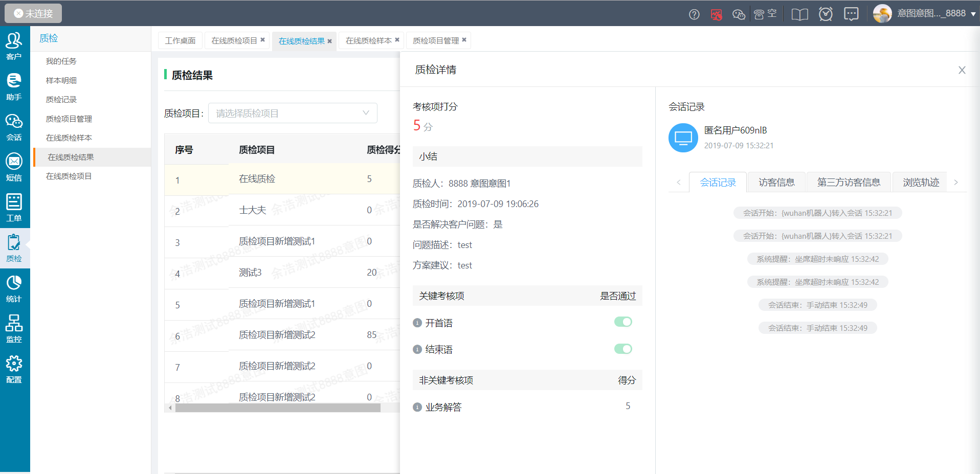The height and width of the screenshot is (474, 980).
Task: Select table row 士大夫
Action: [x=282, y=210]
